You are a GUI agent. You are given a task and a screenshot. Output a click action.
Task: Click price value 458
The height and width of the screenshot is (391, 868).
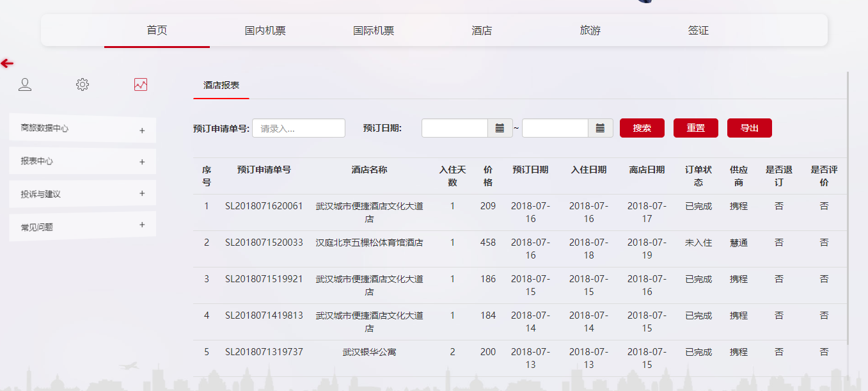click(x=488, y=243)
